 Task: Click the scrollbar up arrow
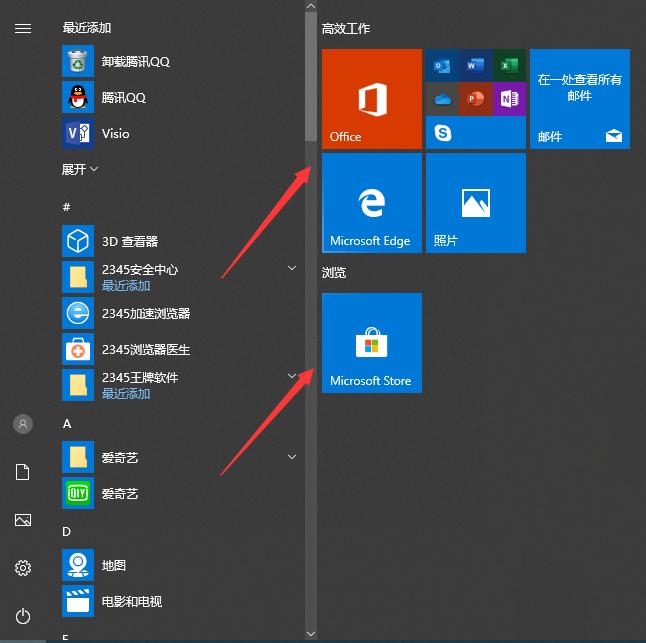(311, 6)
